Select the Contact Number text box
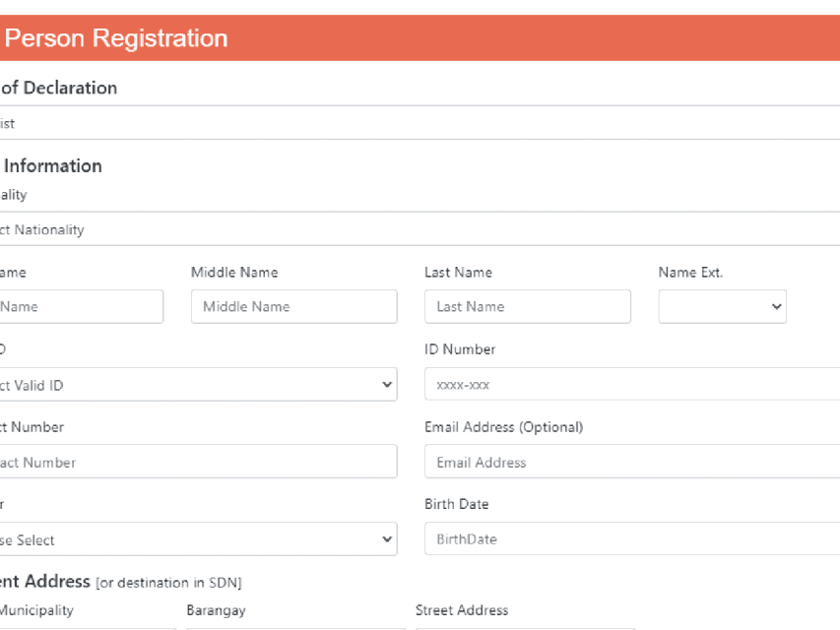840x630 pixels. point(197,462)
